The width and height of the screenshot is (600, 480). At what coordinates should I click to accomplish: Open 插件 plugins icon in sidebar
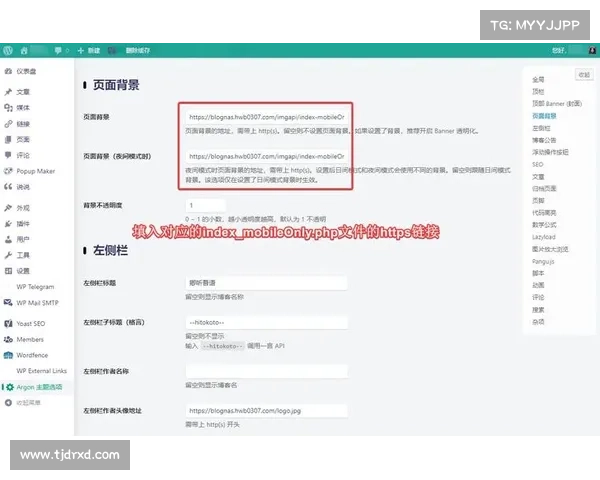coord(8,224)
